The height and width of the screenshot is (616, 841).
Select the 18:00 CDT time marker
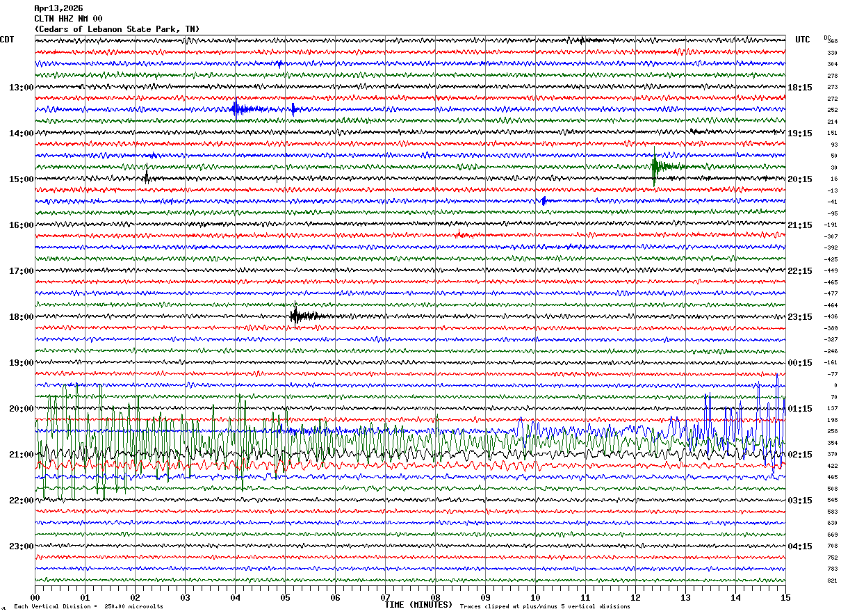tap(21, 317)
